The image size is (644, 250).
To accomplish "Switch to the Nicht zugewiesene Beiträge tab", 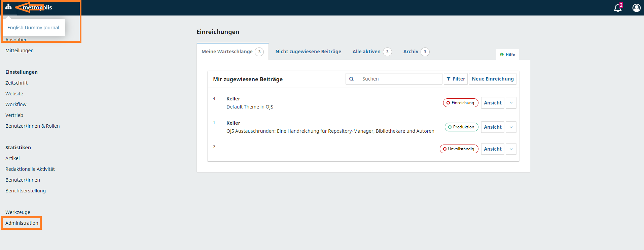I will pyautogui.click(x=308, y=52).
